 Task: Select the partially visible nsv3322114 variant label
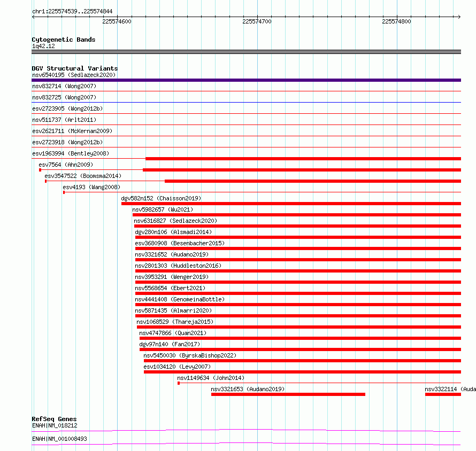coord(450,389)
